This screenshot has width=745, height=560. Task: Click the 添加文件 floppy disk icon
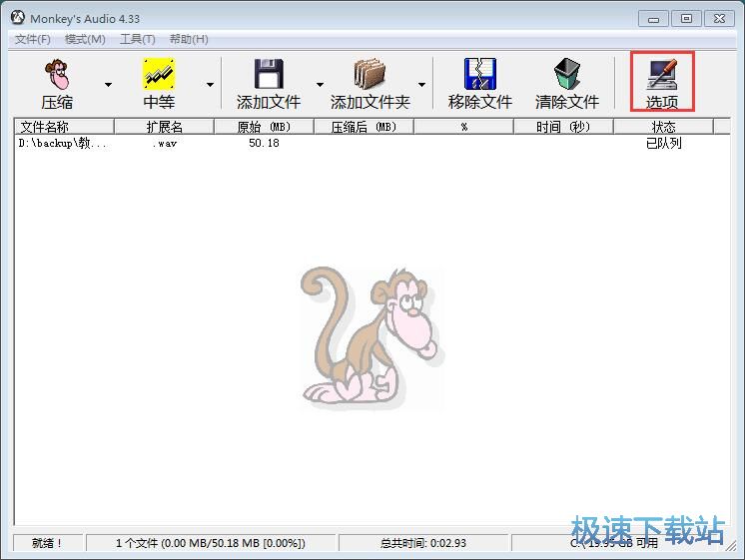pos(269,74)
